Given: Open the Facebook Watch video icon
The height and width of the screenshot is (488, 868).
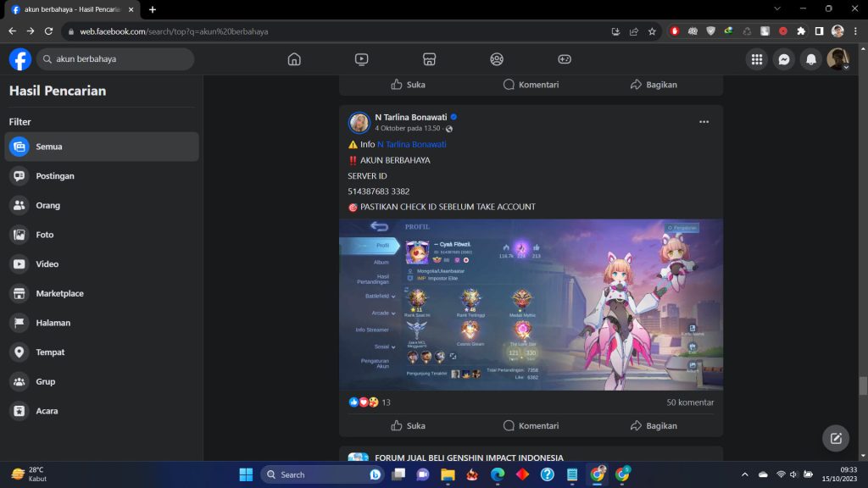Looking at the screenshot, I should [x=361, y=59].
